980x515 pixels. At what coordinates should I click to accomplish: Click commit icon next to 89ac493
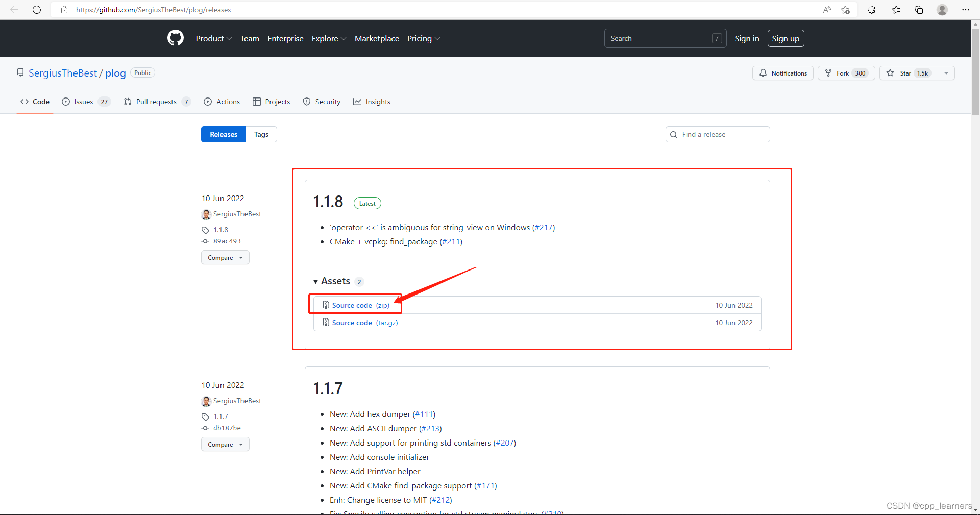(x=205, y=241)
